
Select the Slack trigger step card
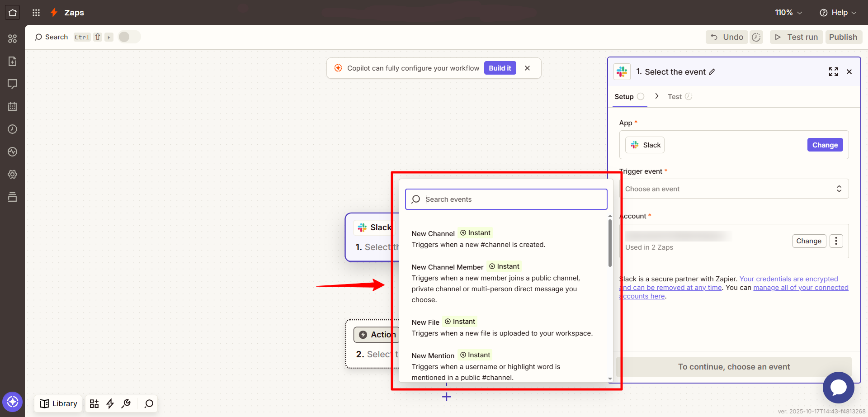coord(372,237)
